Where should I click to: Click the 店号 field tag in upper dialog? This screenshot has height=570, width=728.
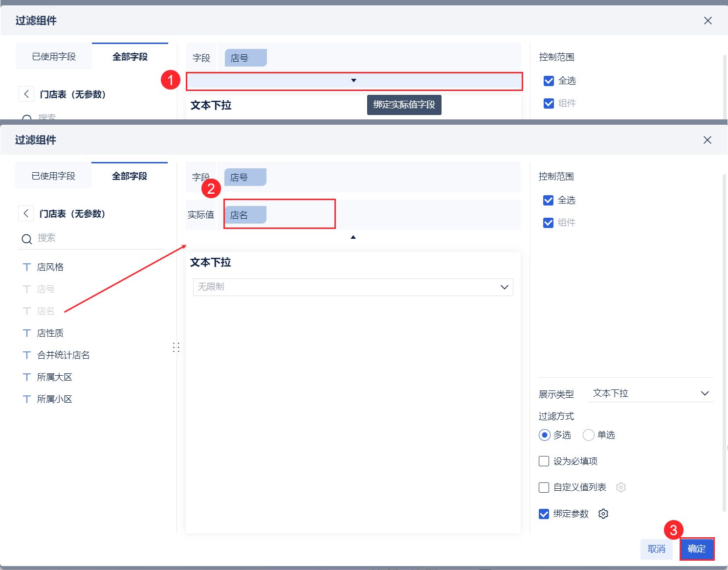[246, 58]
